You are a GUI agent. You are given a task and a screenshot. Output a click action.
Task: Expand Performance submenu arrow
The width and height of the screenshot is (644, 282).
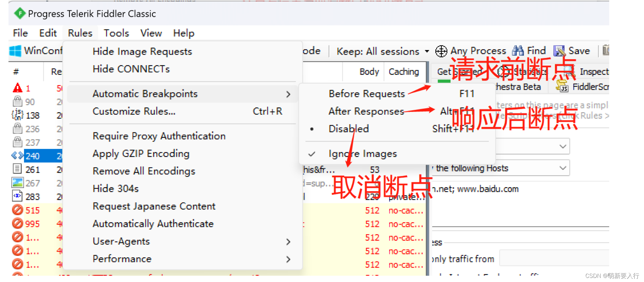[288, 259]
